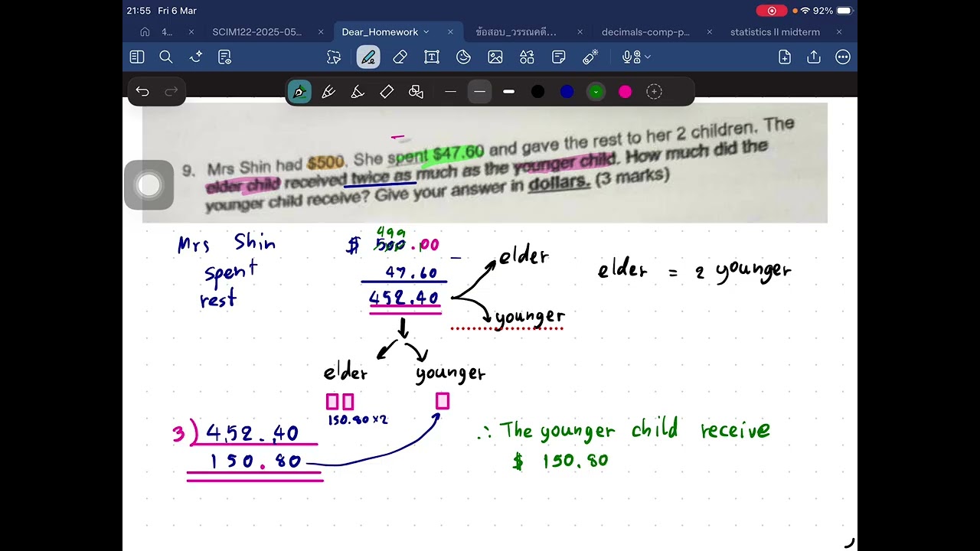The width and height of the screenshot is (980, 551).
Task: Tap the question number '9.' in the problem image
Action: [188, 171]
